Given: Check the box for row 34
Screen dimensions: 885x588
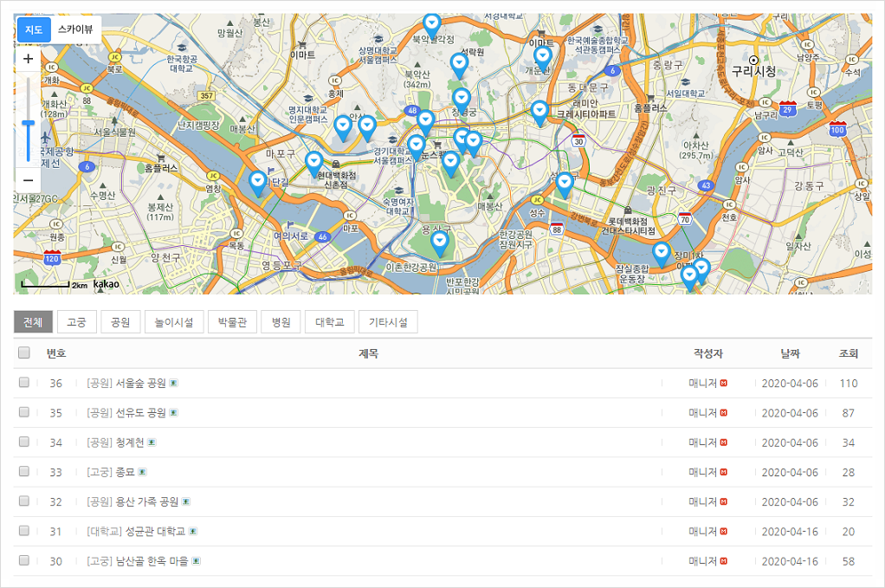Looking at the screenshot, I should [x=23, y=442].
